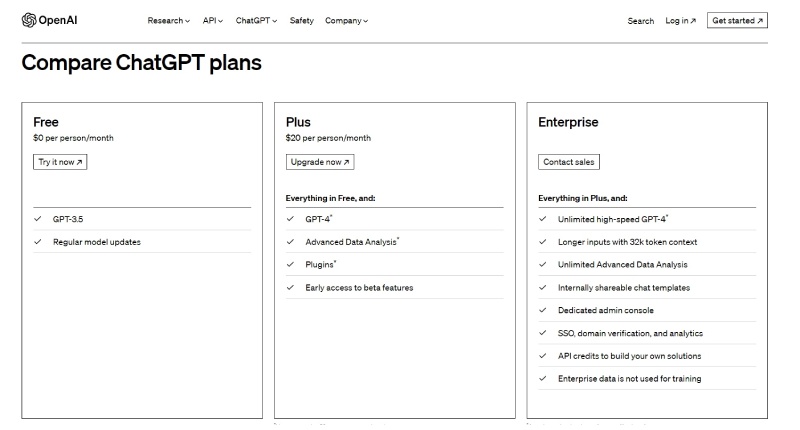Open the Search option

[641, 21]
